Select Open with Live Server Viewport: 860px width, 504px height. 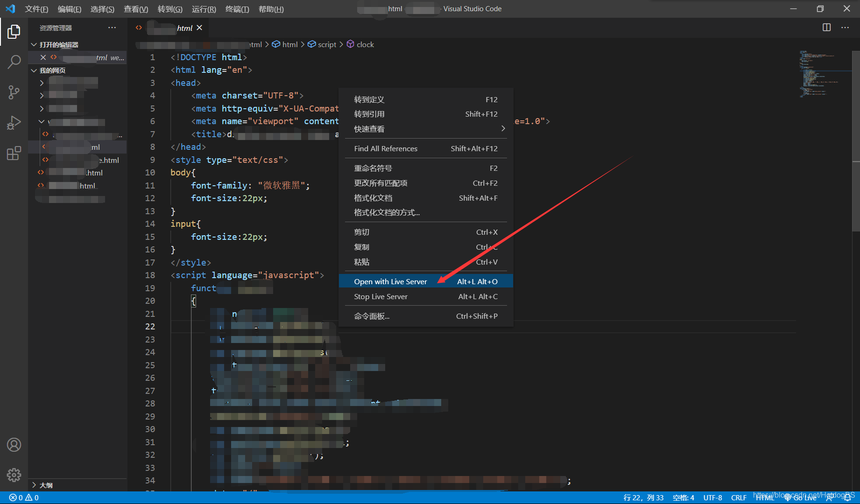[x=426, y=281]
